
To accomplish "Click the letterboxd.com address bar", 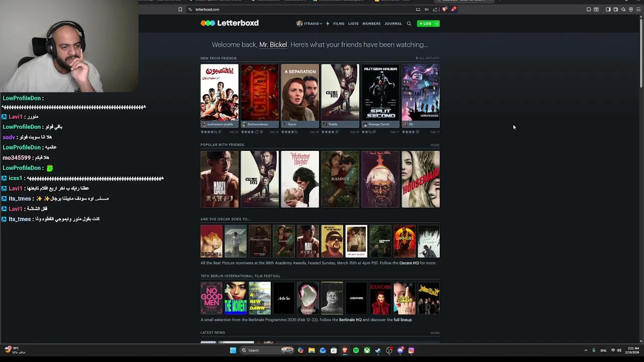I will click(x=302, y=10).
